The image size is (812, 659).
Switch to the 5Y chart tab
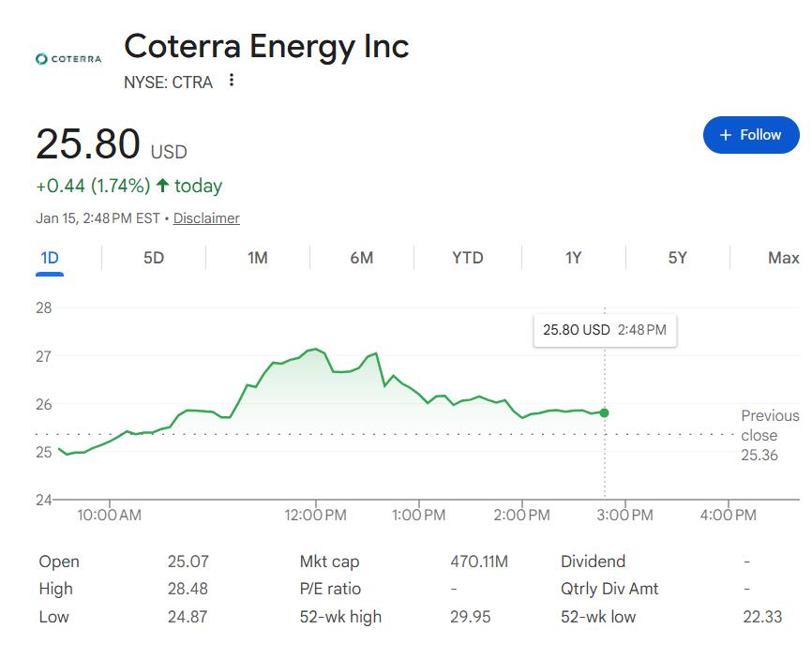click(x=677, y=258)
